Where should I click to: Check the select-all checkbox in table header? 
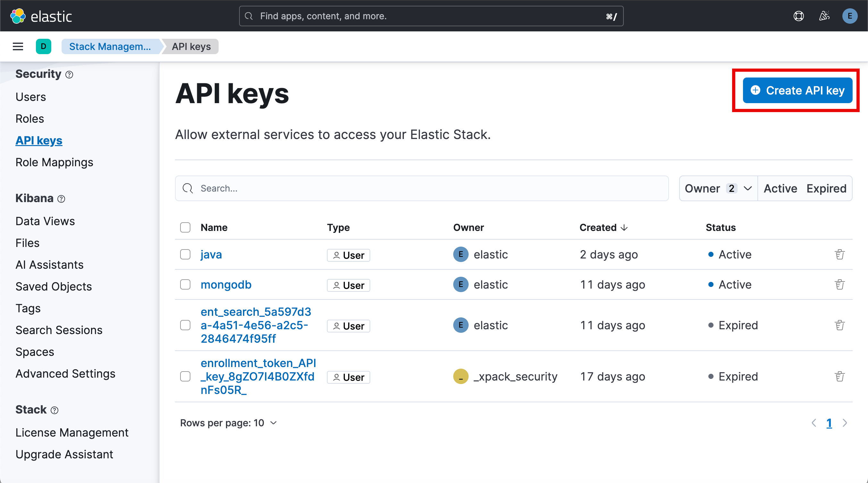[185, 227]
